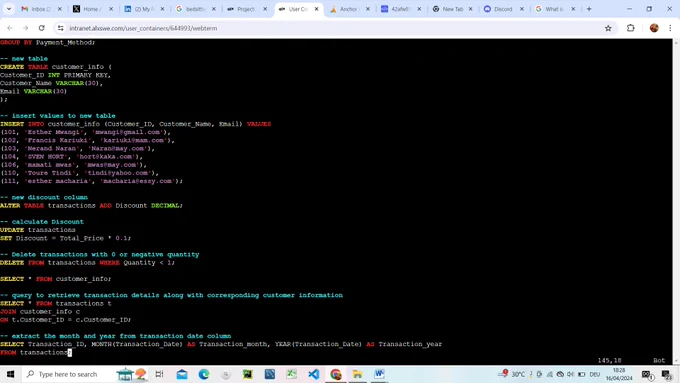The image size is (680, 383).
Task: Click the '-- new table' comment line
Action: click(24, 59)
